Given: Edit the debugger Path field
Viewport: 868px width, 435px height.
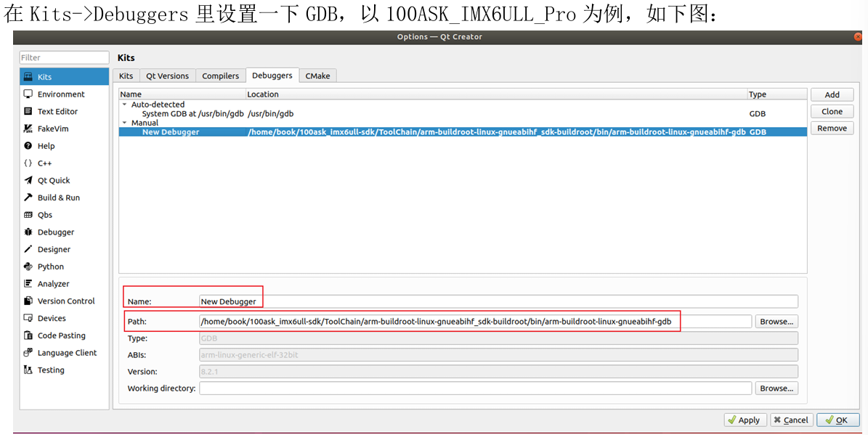Looking at the screenshot, I should click(476, 322).
